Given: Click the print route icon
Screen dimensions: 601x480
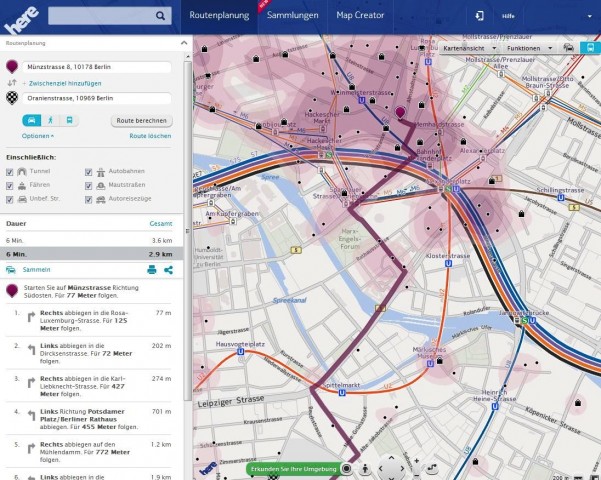Looking at the screenshot, I should 152,270.
